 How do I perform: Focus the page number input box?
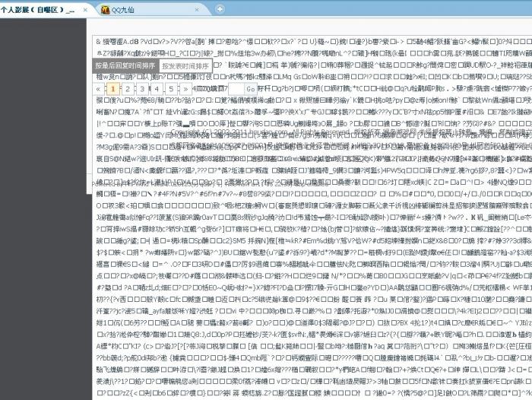pos(236,89)
